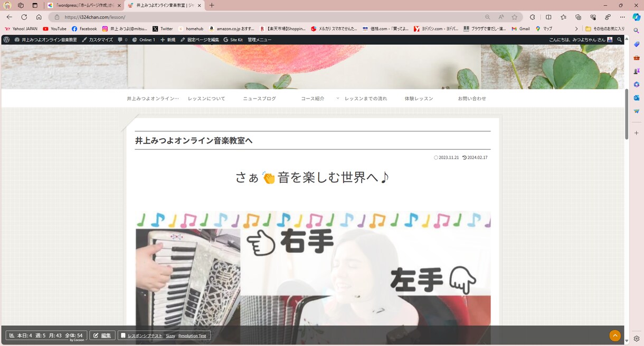
Task: Open ニュースブログ navigation item
Action: pyautogui.click(x=259, y=99)
